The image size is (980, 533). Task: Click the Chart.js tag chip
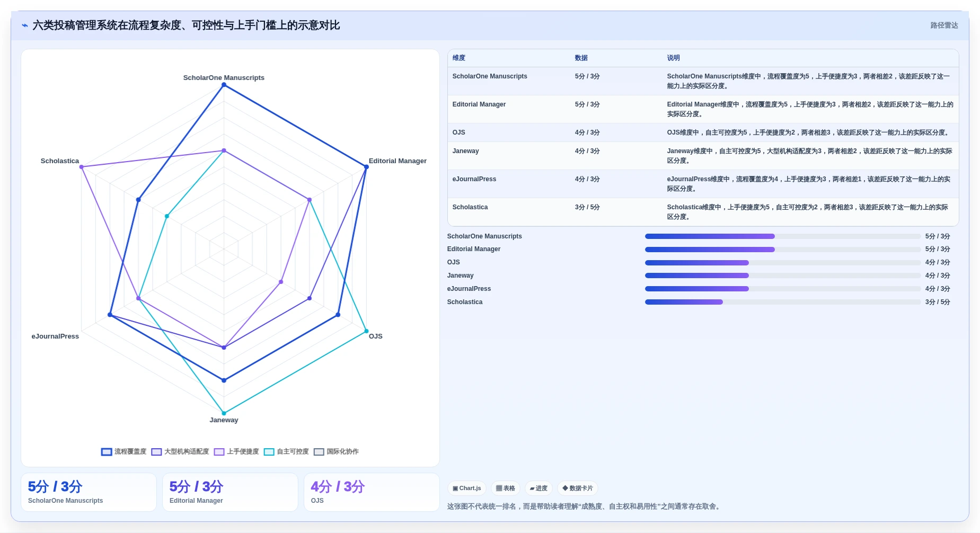click(466, 488)
